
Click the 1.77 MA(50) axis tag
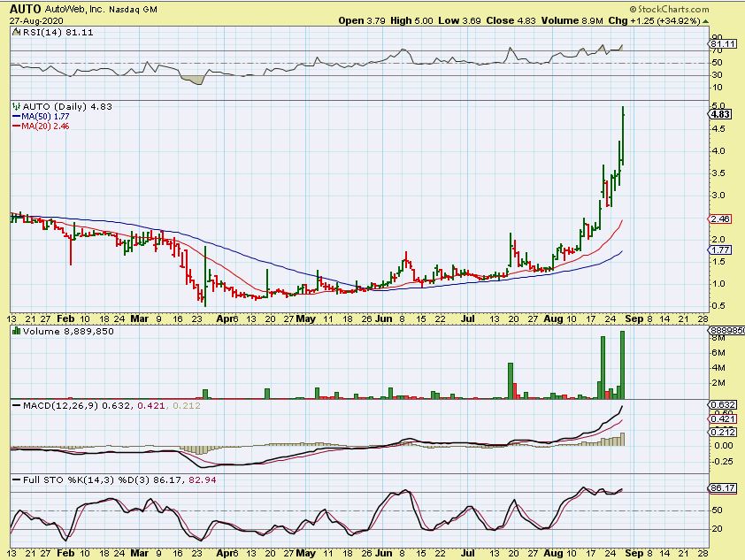[720, 249]
